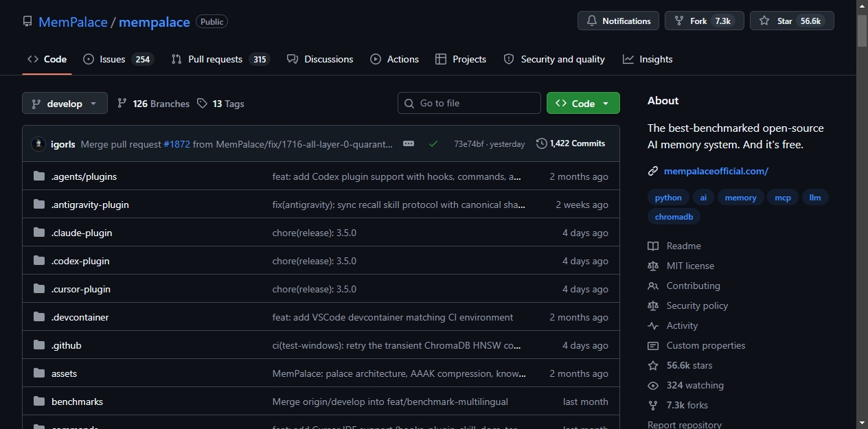Open the .claude-plugin folder
Viewport: 868px width, 429px height.
[82, 233]
